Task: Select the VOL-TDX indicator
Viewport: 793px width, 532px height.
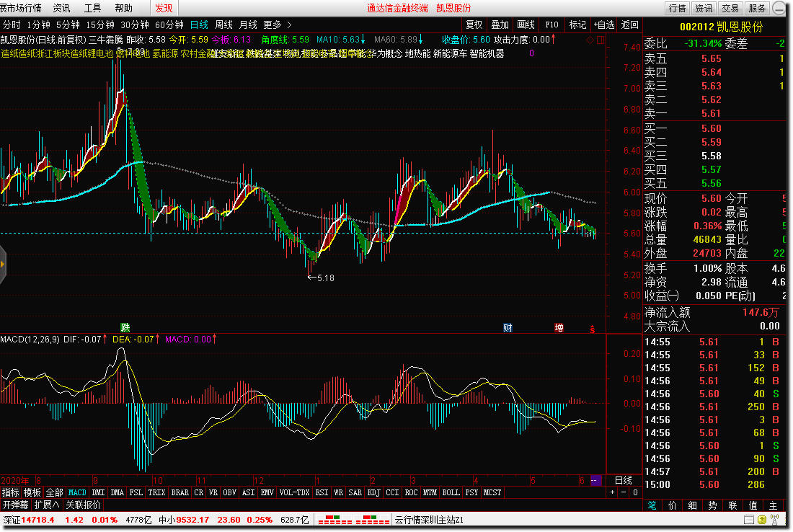Action: pos(294,492)
